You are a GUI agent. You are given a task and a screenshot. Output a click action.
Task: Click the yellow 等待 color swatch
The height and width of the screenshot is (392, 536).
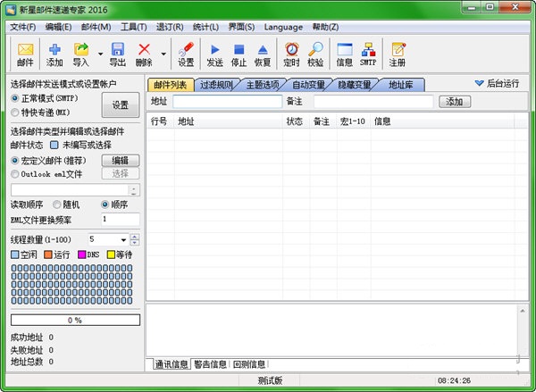pos(112,254)
